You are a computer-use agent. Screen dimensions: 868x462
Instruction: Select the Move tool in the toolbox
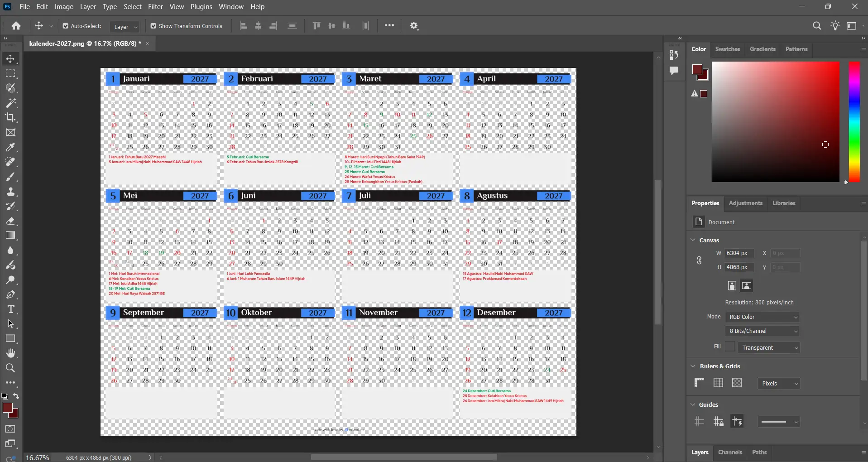(x=10, y=59)
